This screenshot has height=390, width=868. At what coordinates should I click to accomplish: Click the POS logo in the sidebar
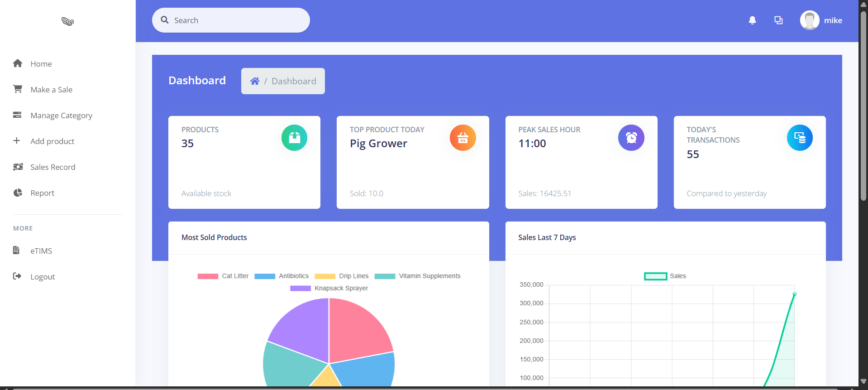68,21
